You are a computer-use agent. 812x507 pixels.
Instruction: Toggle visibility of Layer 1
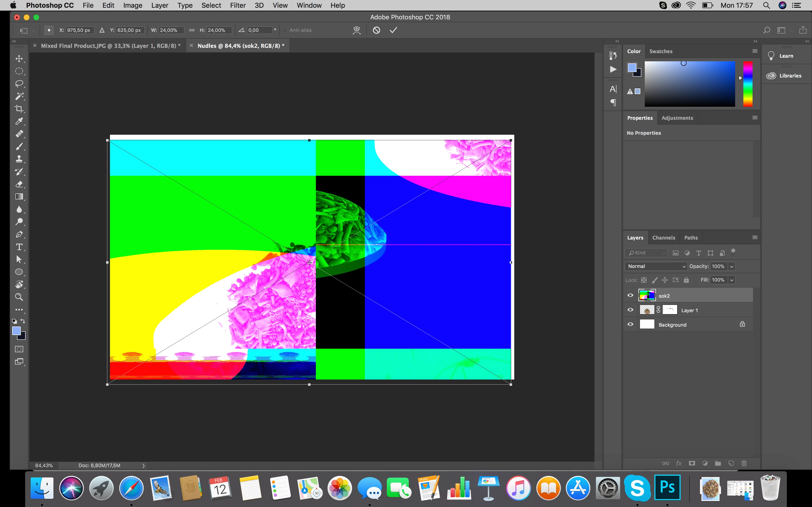click(x=630, y=310)
